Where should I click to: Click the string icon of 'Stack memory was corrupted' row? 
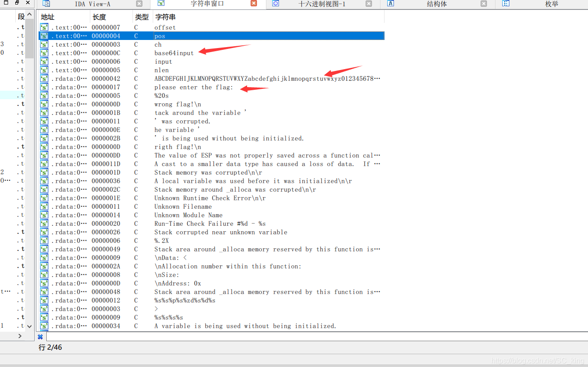click(x=44, y=172)
